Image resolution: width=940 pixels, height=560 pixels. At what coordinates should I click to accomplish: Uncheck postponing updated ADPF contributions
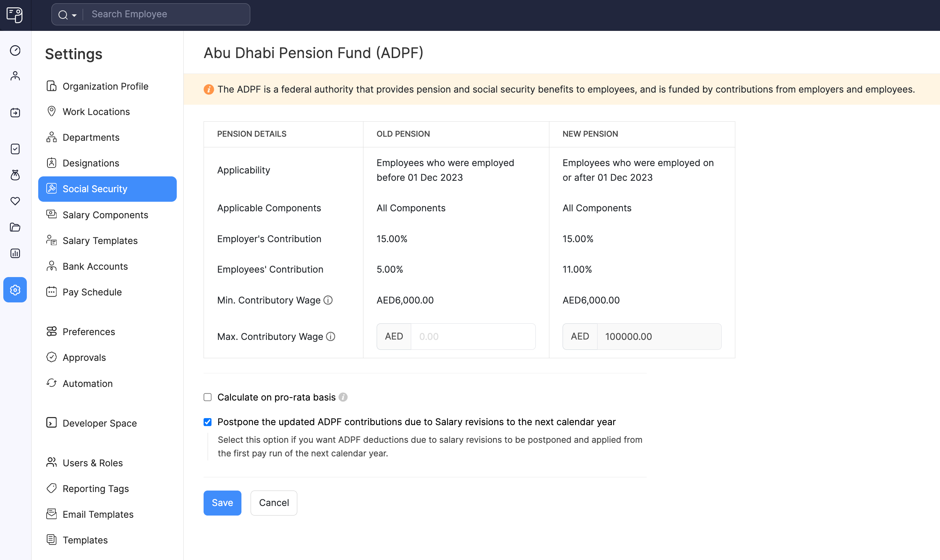208,422
